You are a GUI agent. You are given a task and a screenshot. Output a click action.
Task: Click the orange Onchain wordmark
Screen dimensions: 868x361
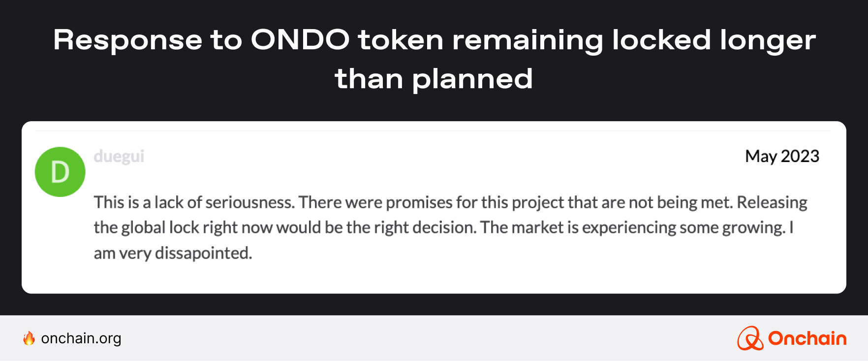[807, 338]
